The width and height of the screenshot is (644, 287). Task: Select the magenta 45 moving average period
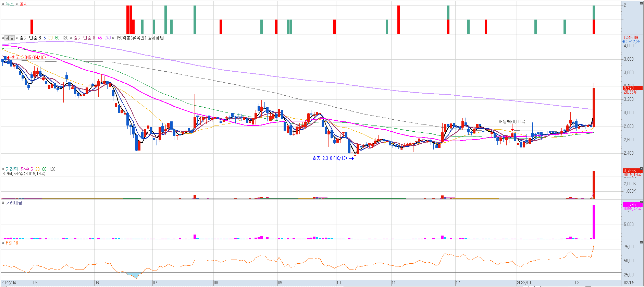click(100, 38)
